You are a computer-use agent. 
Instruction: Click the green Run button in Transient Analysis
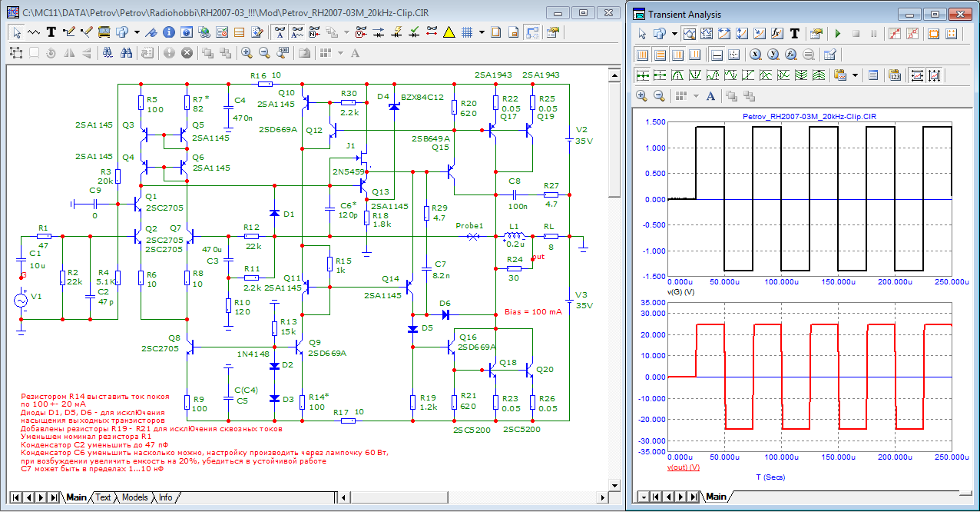(x=838, y=34)
